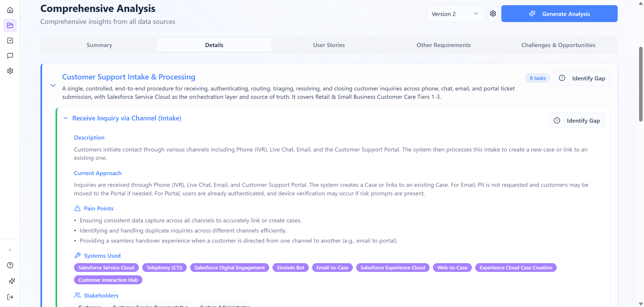Click the folder icon in sidebar

coord(10,25)
